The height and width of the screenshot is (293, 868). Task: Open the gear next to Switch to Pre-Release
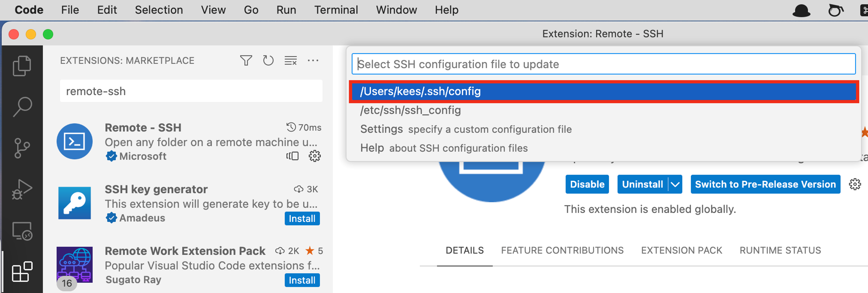tap(855, 184)
